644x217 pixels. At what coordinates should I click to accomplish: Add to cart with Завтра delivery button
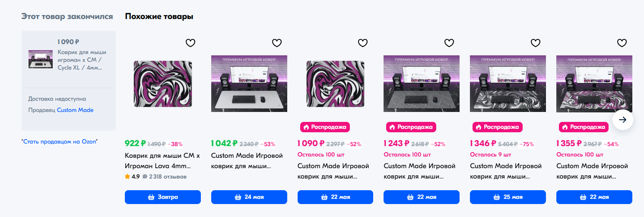(x=163, y=197)
